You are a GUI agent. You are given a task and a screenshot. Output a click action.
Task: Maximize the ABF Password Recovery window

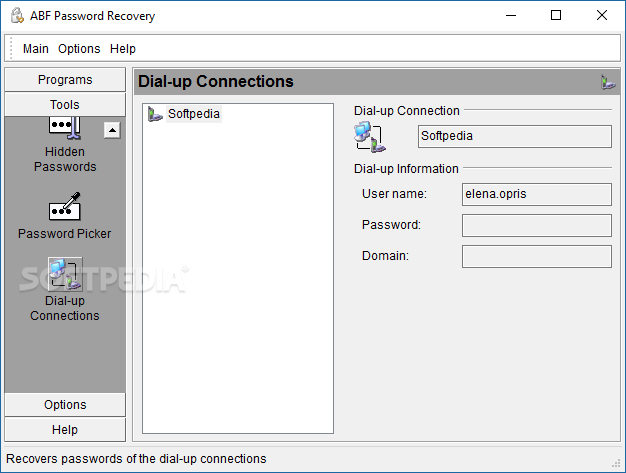coord(556,16)
